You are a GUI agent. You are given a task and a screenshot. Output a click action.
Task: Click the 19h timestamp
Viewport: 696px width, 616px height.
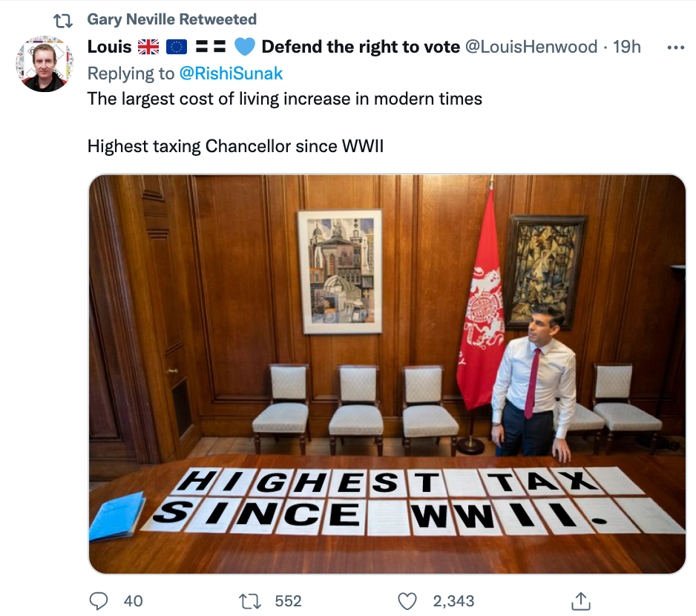pyautogui.click(x=627, y=47)
